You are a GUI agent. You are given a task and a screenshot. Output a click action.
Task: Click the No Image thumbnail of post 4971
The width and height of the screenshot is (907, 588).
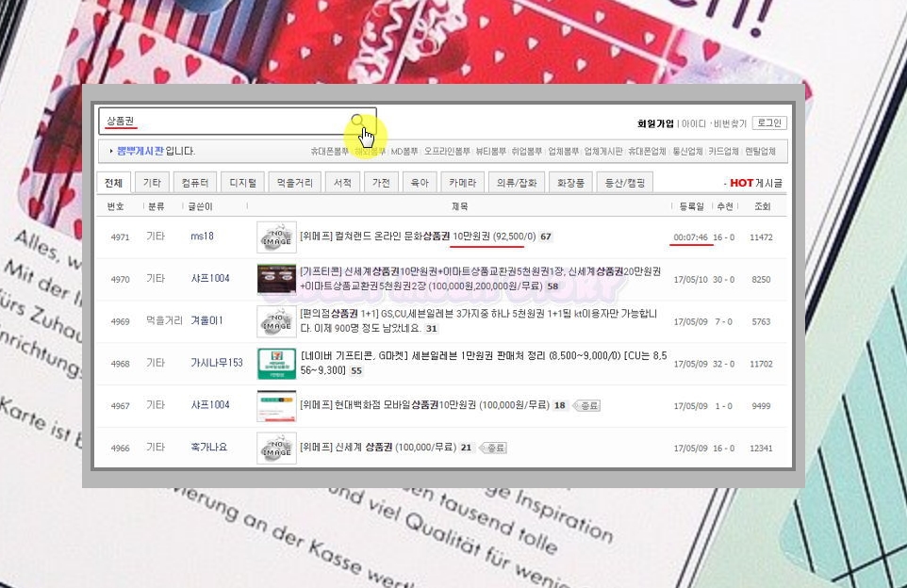tap(276, 237)
